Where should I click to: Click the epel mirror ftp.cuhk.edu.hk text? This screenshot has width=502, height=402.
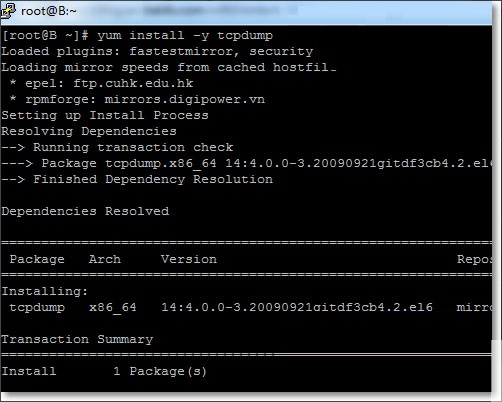click(133, 83)
